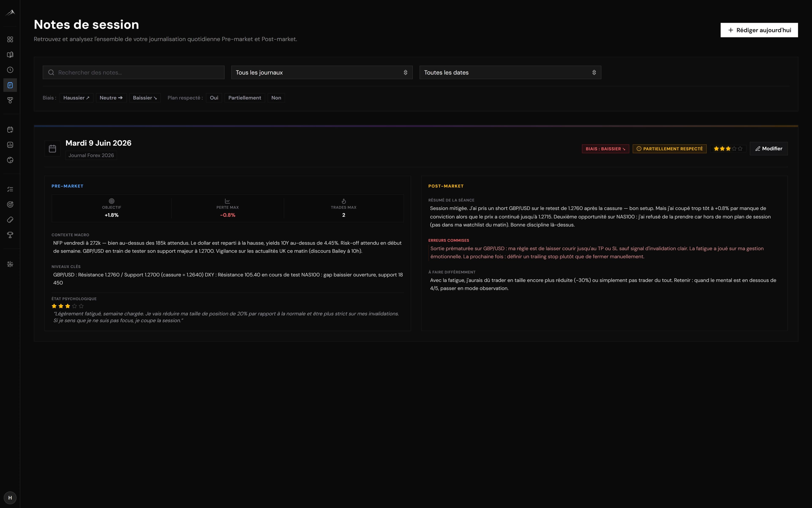Image resolution: width=812 pixels, height=508 pixels.
Task: Click the Biais : Baissier badge
Action: coord(605,149)
